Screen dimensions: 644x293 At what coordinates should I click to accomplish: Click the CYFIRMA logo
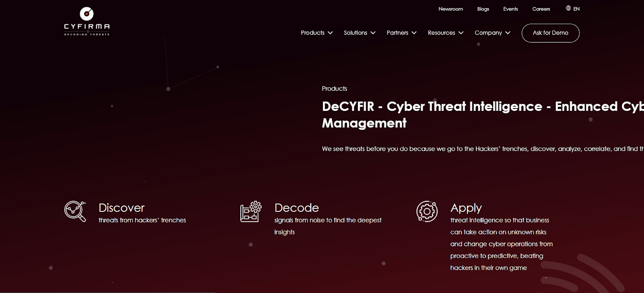point(87,21)
